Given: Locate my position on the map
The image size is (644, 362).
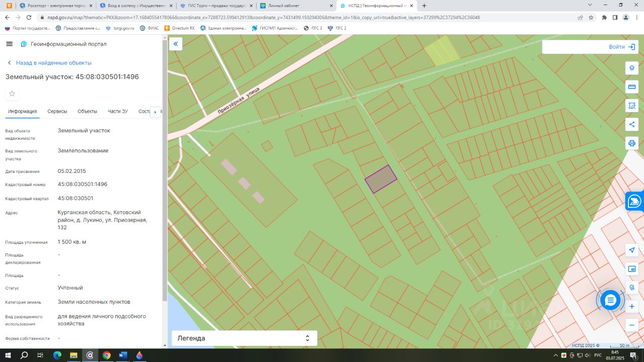Looking at the screenshot, I should click(632, 250).
